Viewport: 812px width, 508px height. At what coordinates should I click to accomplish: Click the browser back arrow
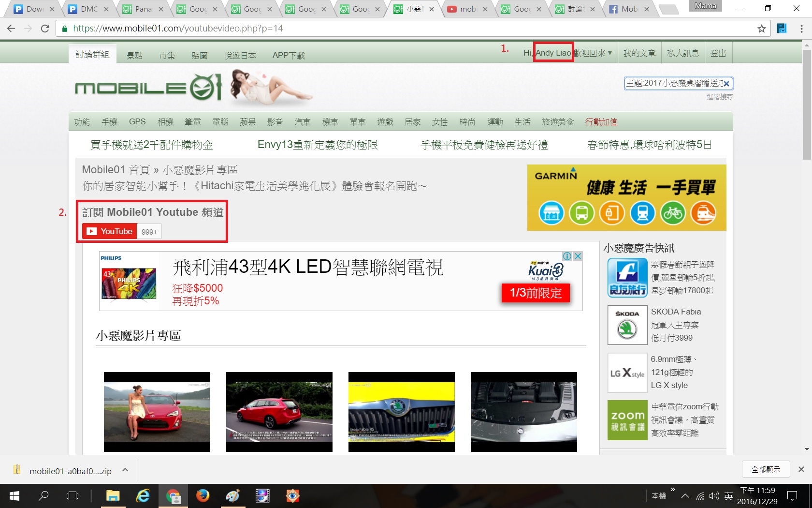11,29
